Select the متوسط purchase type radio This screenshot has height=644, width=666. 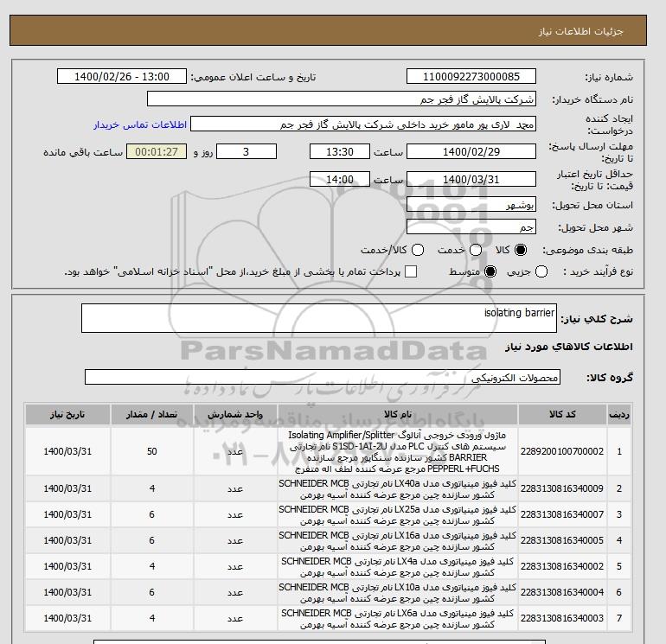490,271
